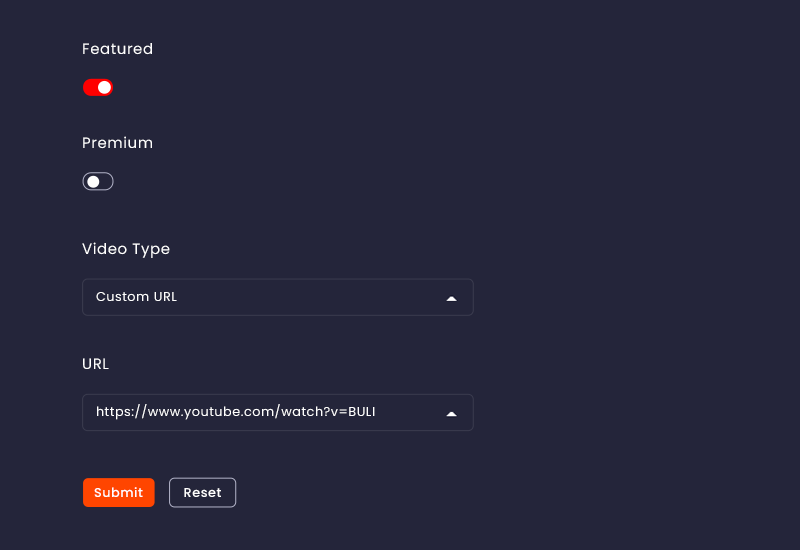Click the URL field label
This screenshot has width=800, height=550.
95,364
